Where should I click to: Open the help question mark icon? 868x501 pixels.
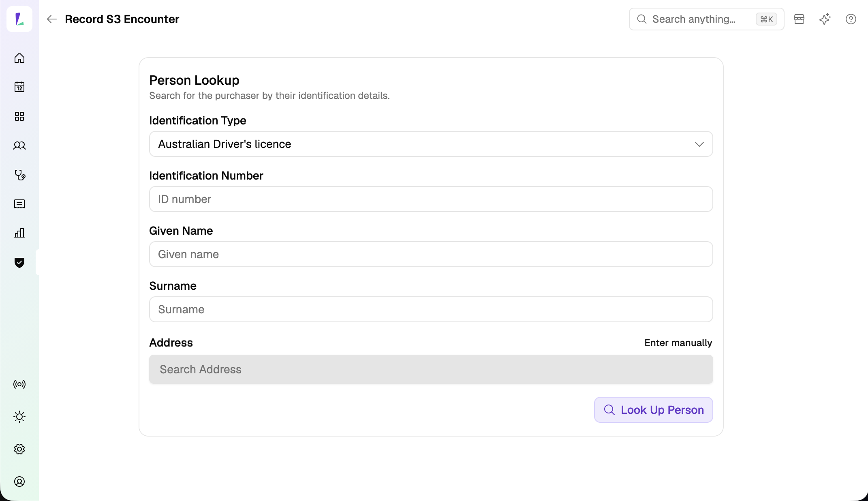[851, 19]
